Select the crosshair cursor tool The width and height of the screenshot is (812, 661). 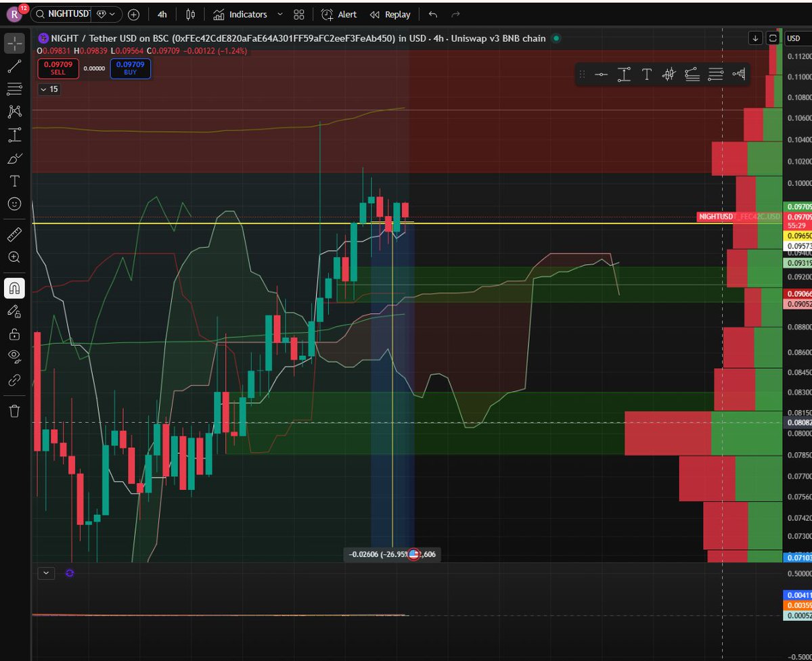(x=14, y=43)
